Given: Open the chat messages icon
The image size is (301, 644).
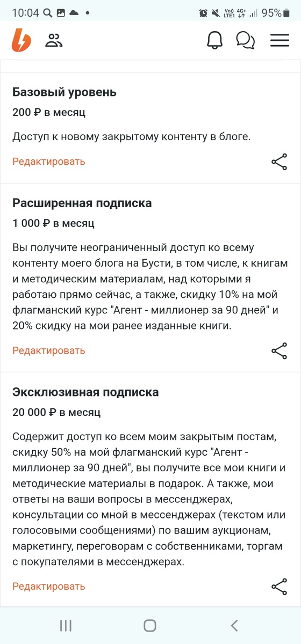Looking at the screenshot, I should coord(246,40).
